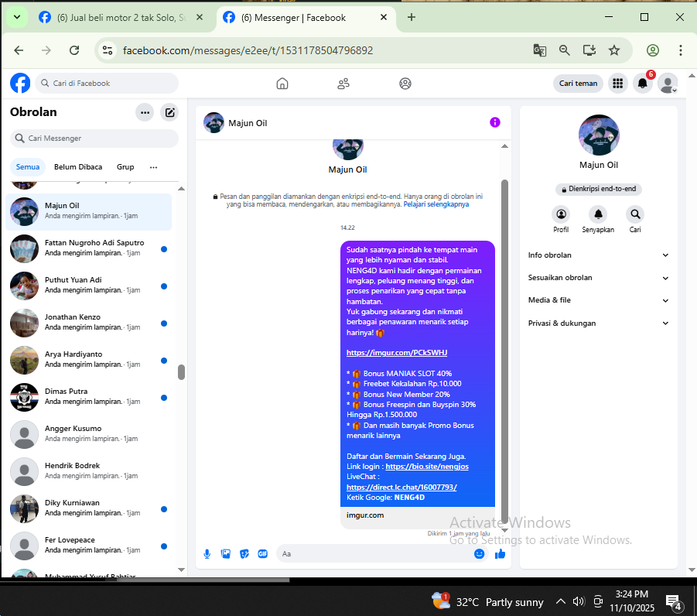Viewport: 697px width, 616px height.
Task: Open the Friends icon in top navigation
Action: point(343,84)
